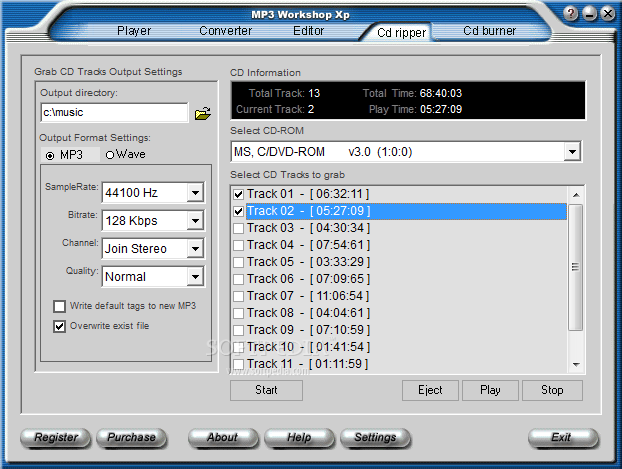Image resolution: width=622 pixels, height=469 pixels.
Task: Open the Settings button
Action: click(375, 438)
